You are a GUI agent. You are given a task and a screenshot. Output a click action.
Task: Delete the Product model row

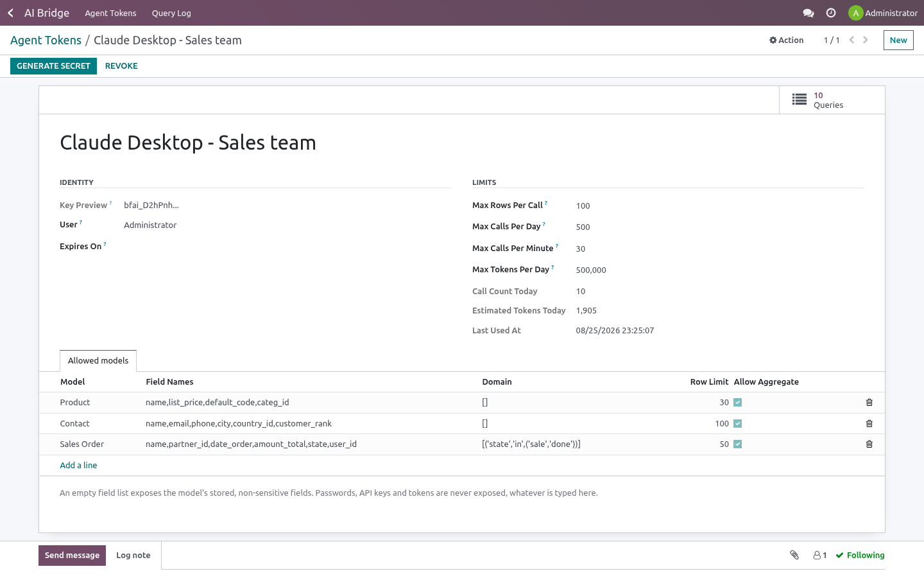[869, 403]
